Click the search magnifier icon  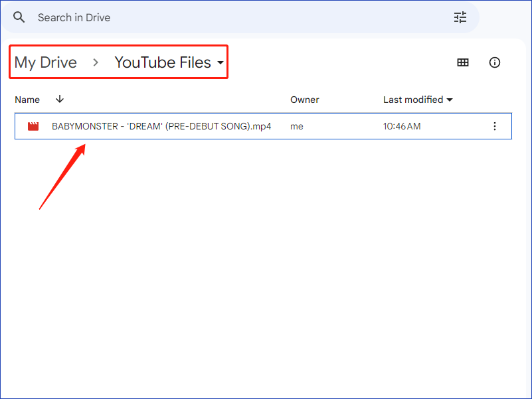19,17
